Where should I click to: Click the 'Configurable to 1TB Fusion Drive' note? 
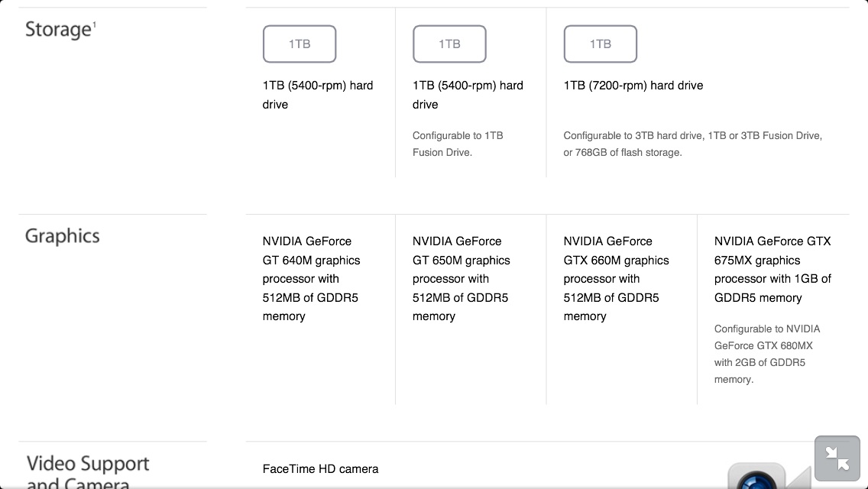pyautogui.click(x=458, y=144)
